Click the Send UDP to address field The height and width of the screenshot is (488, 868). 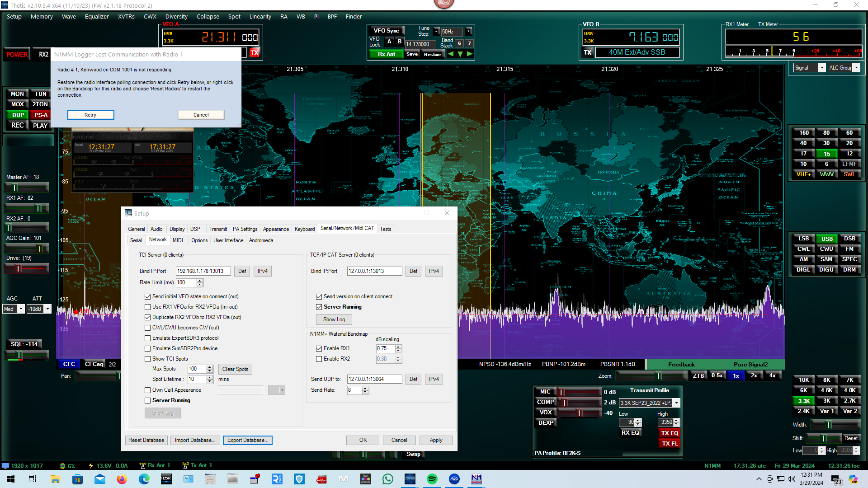point(374,379)
